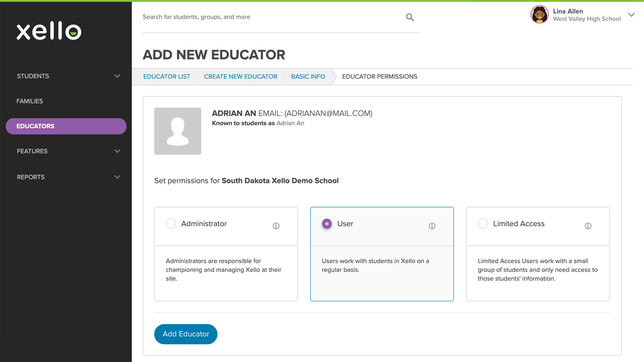Image resolution: width=644 pixels, height=362 pixels.
Task: Show info for User permission
Action: point(432,226)
